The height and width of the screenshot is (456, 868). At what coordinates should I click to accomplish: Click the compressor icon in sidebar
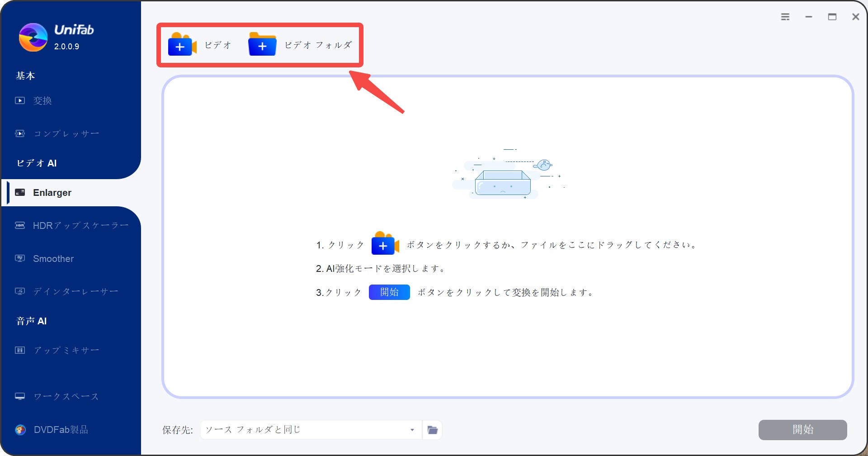(20, 133)
